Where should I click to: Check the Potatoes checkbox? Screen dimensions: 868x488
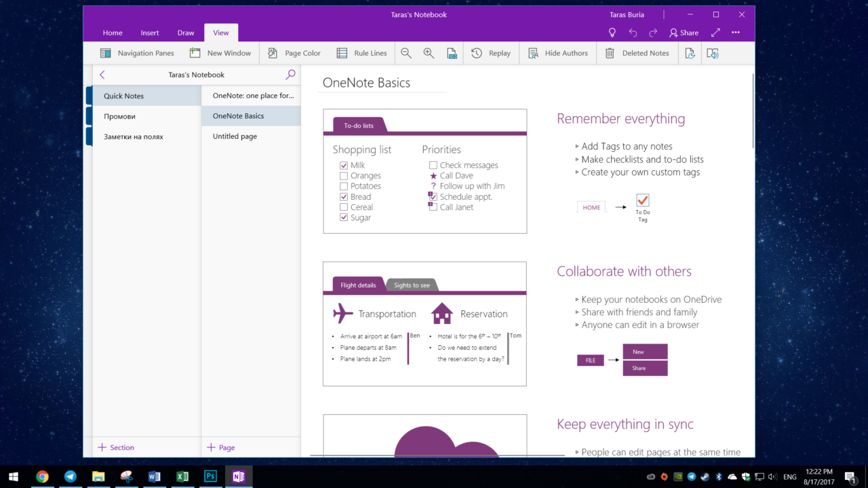[344, 186]
